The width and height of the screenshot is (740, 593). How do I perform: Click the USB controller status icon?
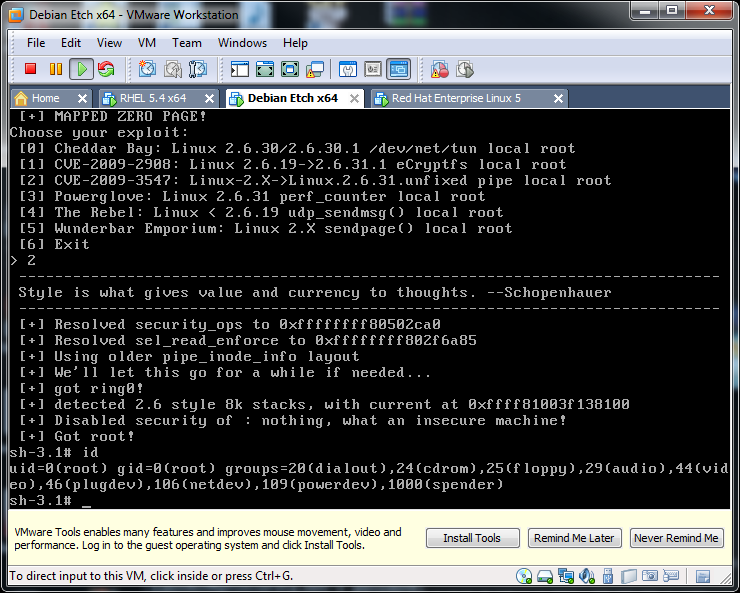(x=607, y=576)
